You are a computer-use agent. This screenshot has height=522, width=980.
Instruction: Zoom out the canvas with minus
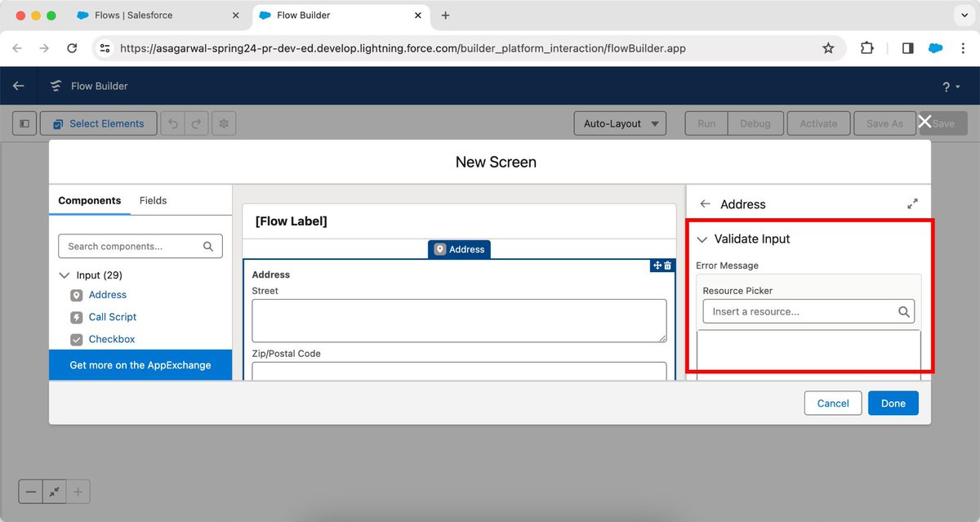(x=31, y=492)
